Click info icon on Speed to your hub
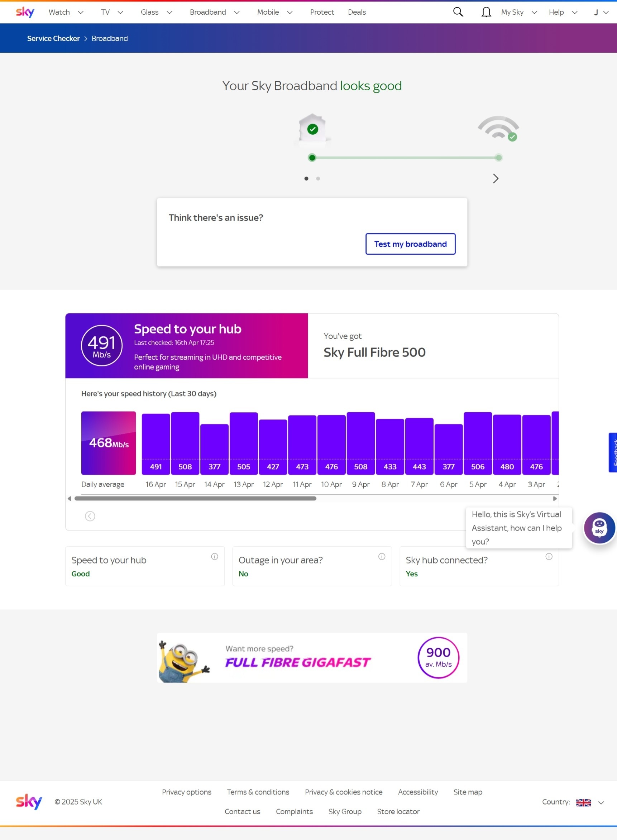The height and width of the screenshot is (840, 617). tap(214, 556)
